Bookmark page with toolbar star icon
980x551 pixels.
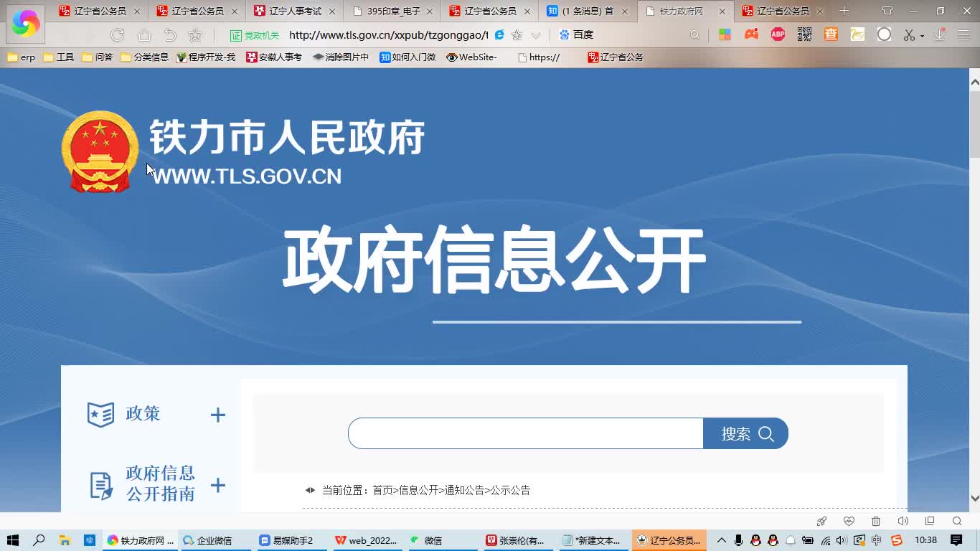click(195, 35)
